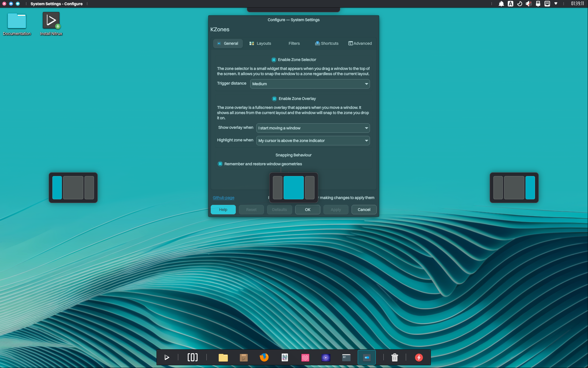Unmute the speaker in the system tray
Viewport: 588px width, 368px height.
tap(529, 4)
